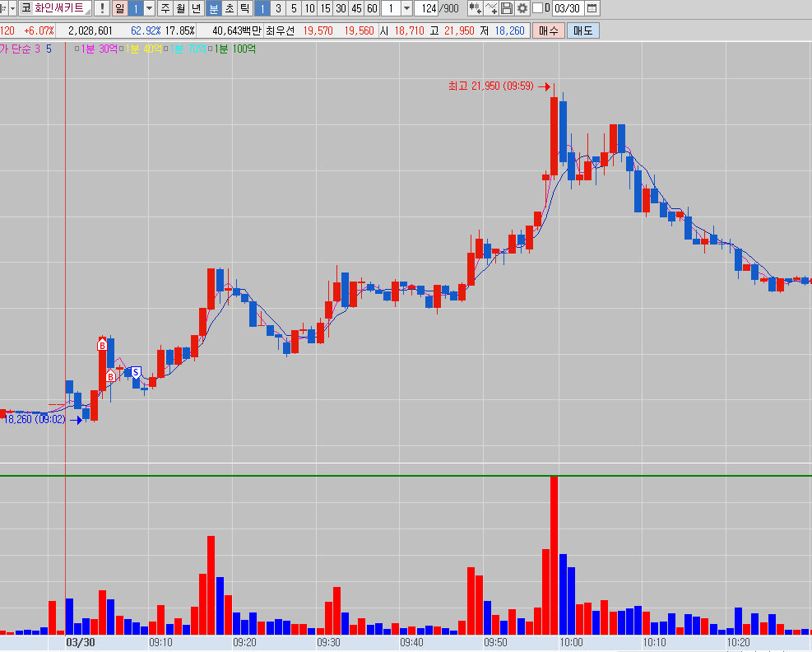
Task: Click the 1분 100억 indicator legend label
Action: (235, 49)
